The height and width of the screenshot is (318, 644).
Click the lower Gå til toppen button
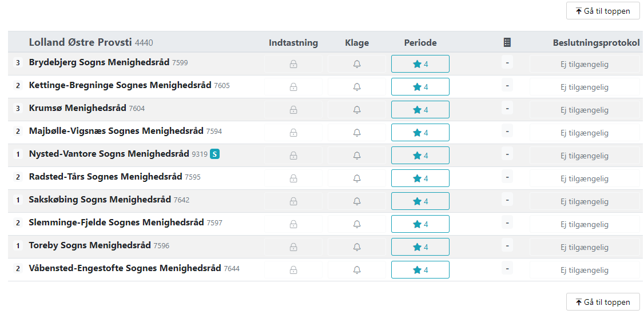[x=603, y=302]
